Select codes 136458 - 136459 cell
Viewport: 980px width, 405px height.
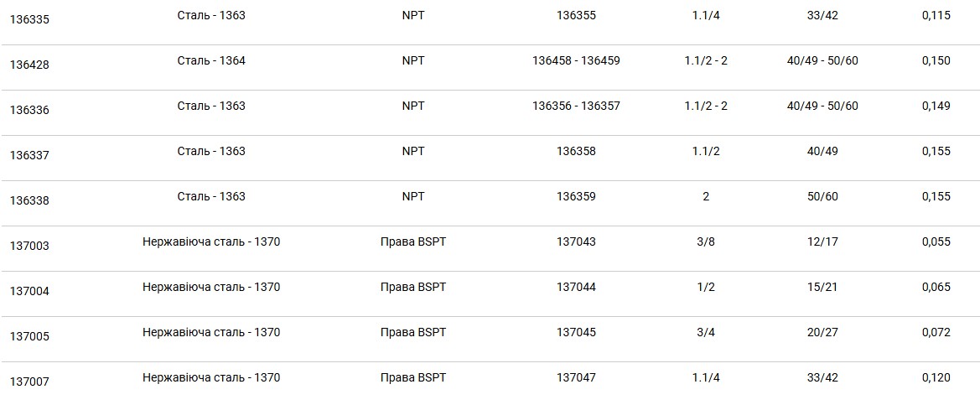[x=576, y=60]
